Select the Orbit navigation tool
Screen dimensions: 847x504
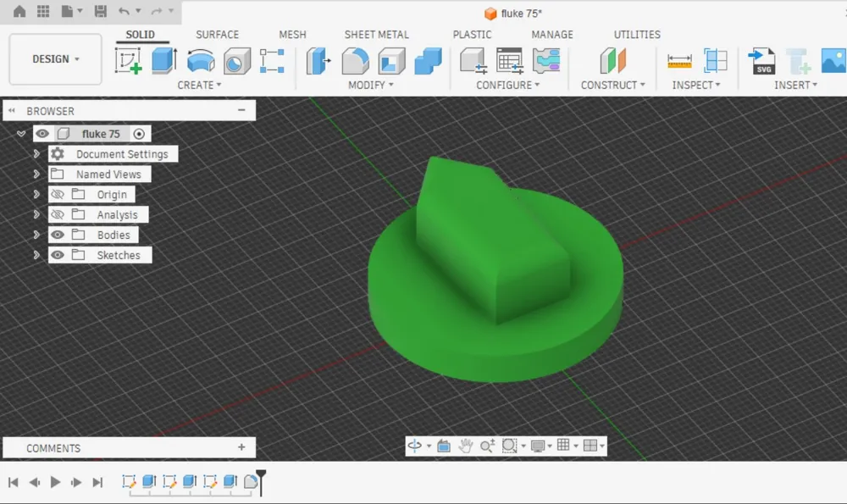tap(415, 446)
